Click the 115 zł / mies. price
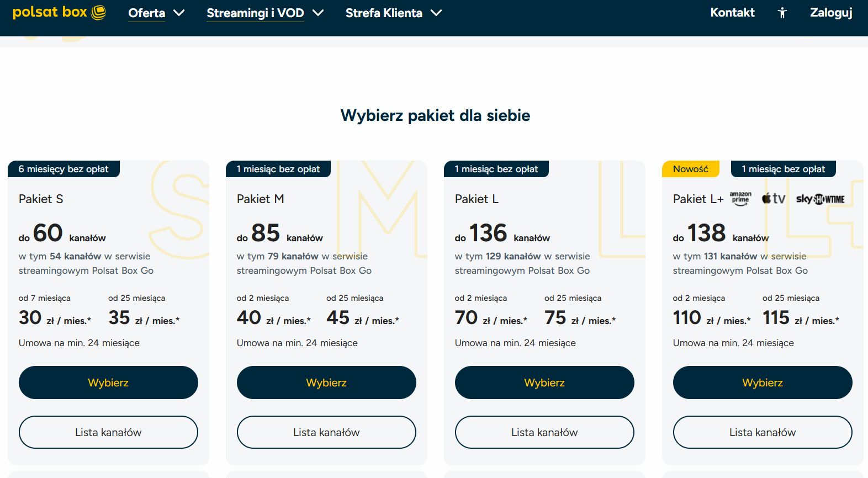This screenshot has height=478, width=868. tap(801, 318)
